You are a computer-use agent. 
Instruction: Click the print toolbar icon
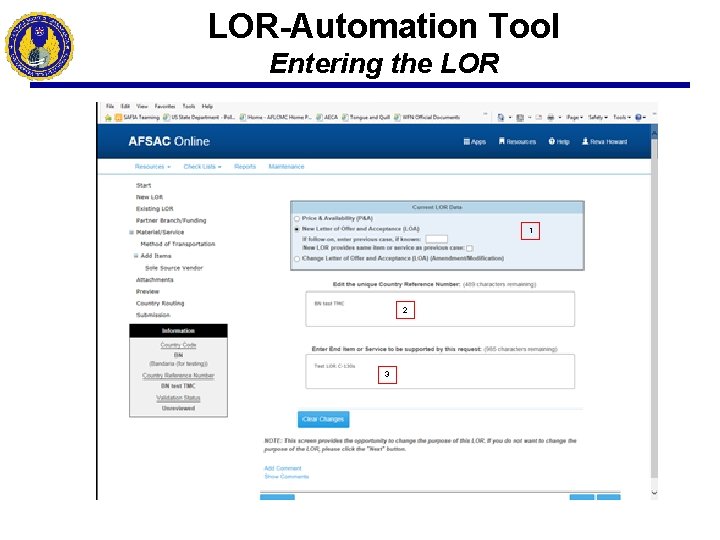(551, 118)
